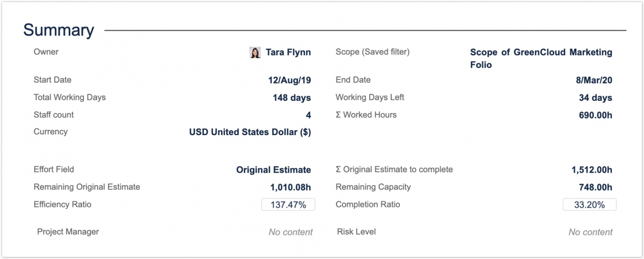Click the 1,010.08h Remaining Original Estimate value
This screenshot has width=644, height=259.
coord(290,187)
